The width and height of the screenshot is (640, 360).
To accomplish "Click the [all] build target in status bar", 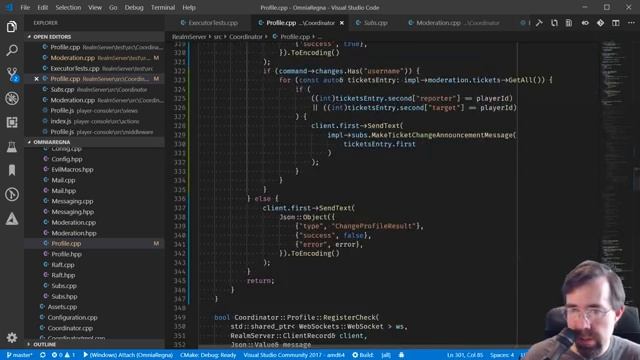I will 386,355.
